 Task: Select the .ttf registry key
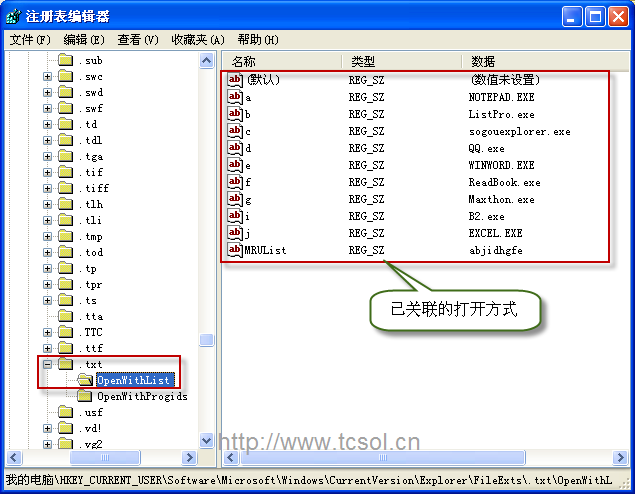tap(91, 348)
